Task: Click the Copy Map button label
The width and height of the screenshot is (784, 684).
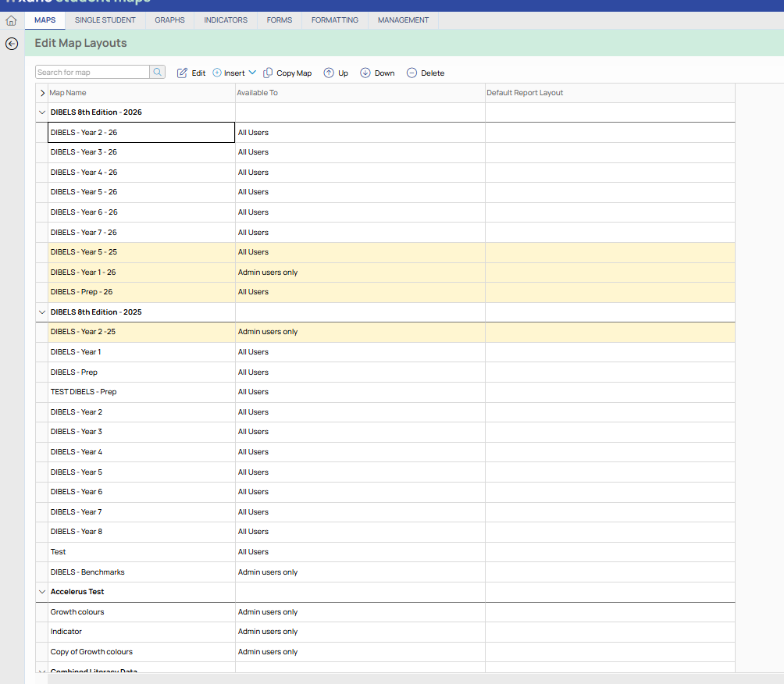Action: (x=294, y=73)
